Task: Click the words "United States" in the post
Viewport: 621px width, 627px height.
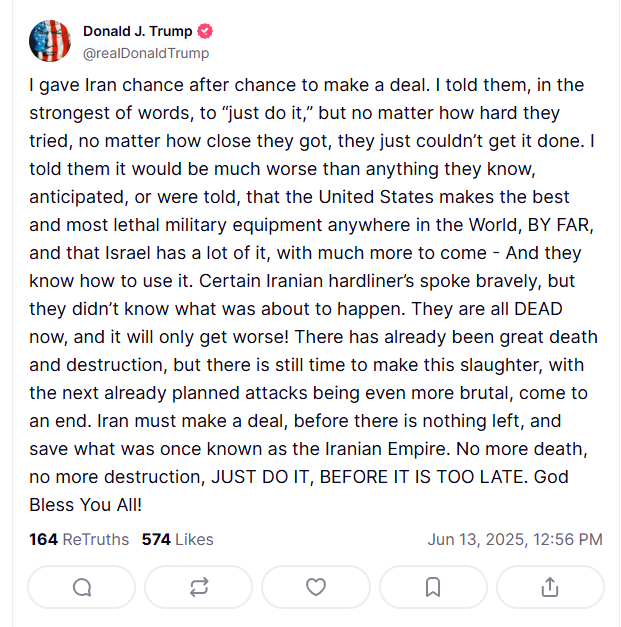Action: tap(376, 197)
